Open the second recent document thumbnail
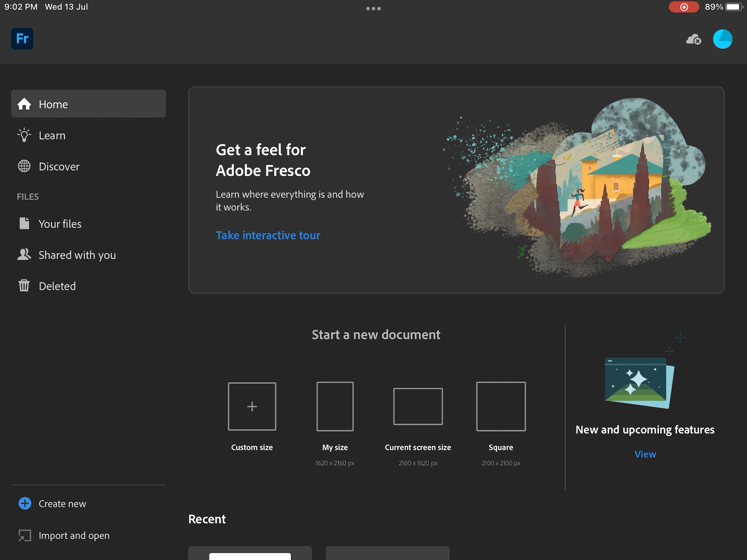Image resolution: width=747 pixels, height=560 pixels. tap(388, 553)
